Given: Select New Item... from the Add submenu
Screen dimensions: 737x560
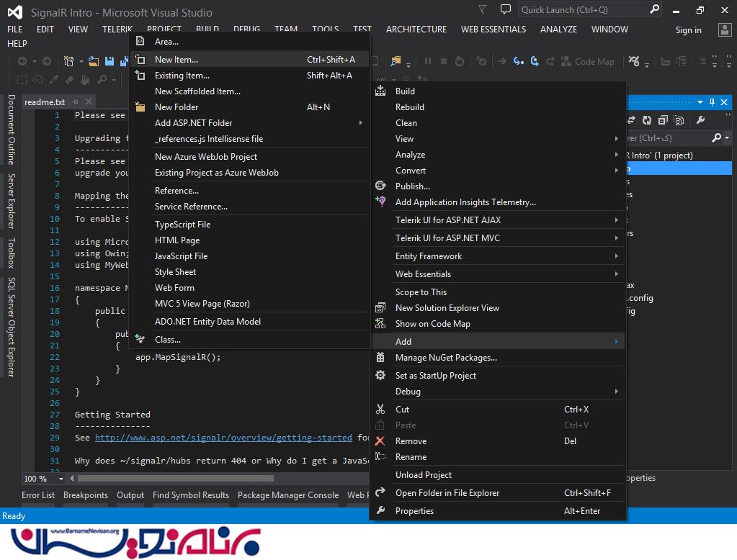Looking at the screenshot, I should pyautogui.click(x=177, y=60).
